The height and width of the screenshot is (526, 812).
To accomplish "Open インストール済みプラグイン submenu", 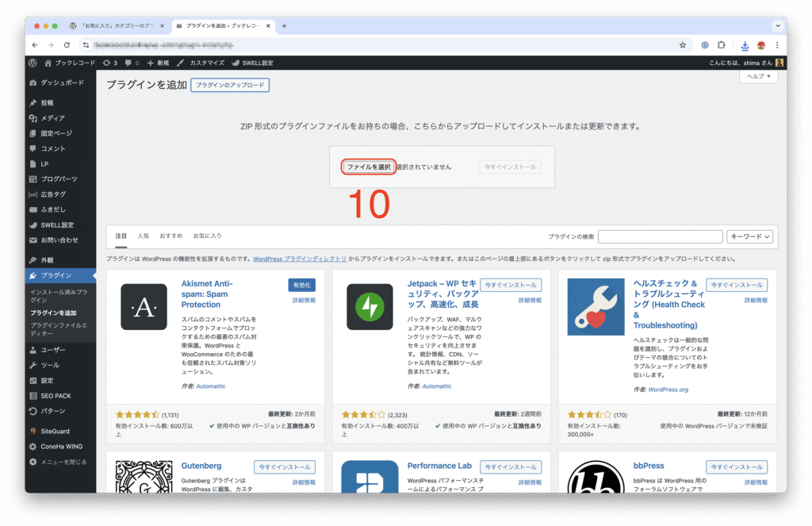I will pyautogui.click(x=59, y=296).
